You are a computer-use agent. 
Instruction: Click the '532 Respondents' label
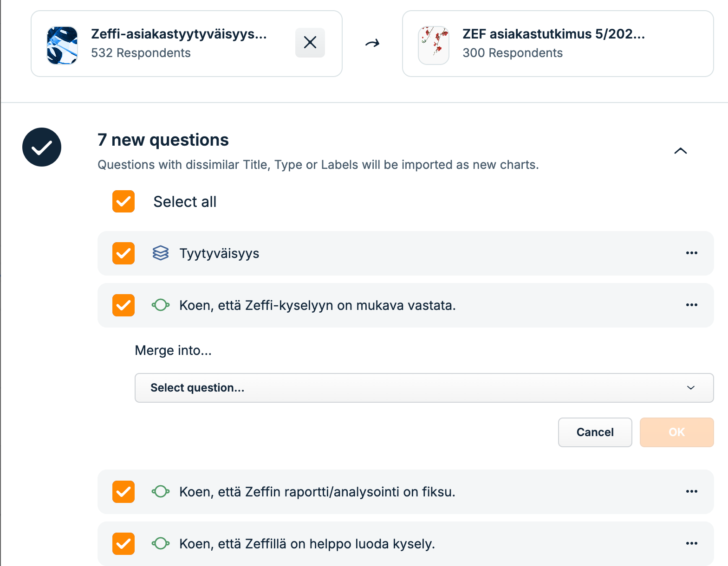[141, 53]
